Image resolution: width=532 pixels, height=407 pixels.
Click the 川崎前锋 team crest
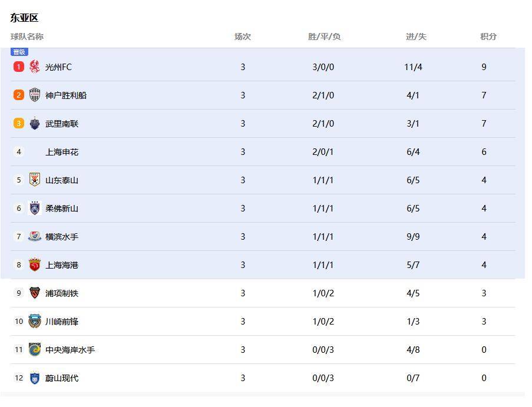coord(35,321)
